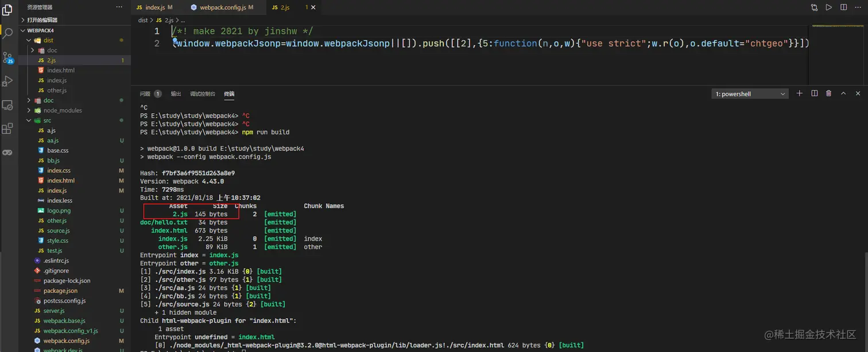Select the Terminal panel tab
868x352 pixels.
pyautogui.click(x=229, y=94)
